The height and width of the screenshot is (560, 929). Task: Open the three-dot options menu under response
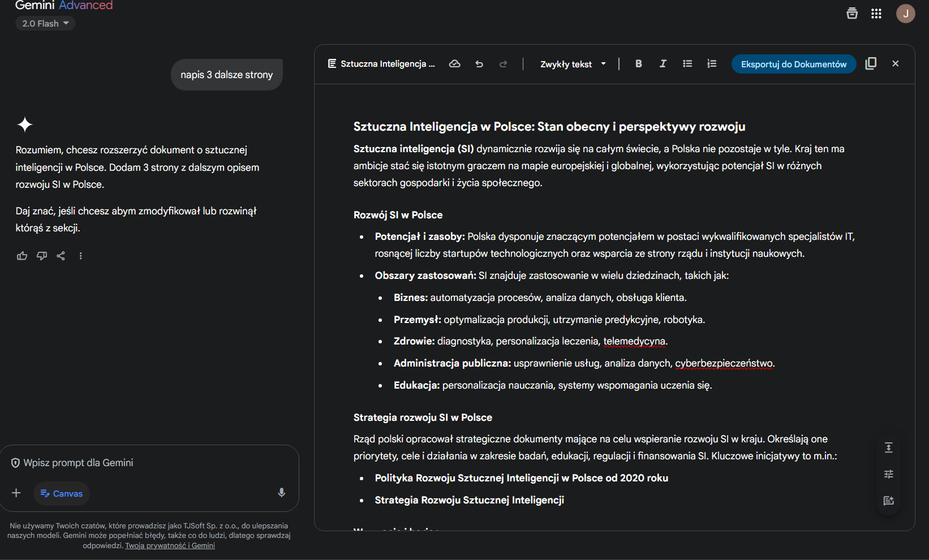click(x=80, y=256)
